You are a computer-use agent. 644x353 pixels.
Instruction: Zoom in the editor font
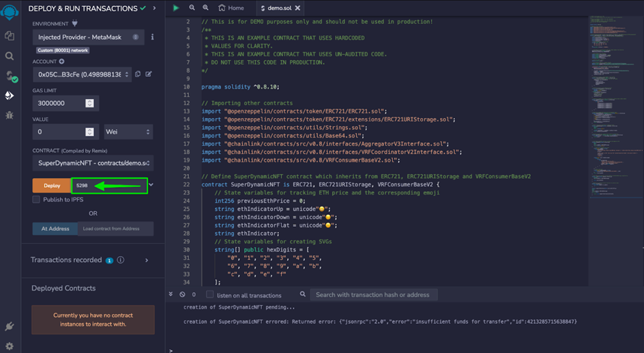coord(205,8)
